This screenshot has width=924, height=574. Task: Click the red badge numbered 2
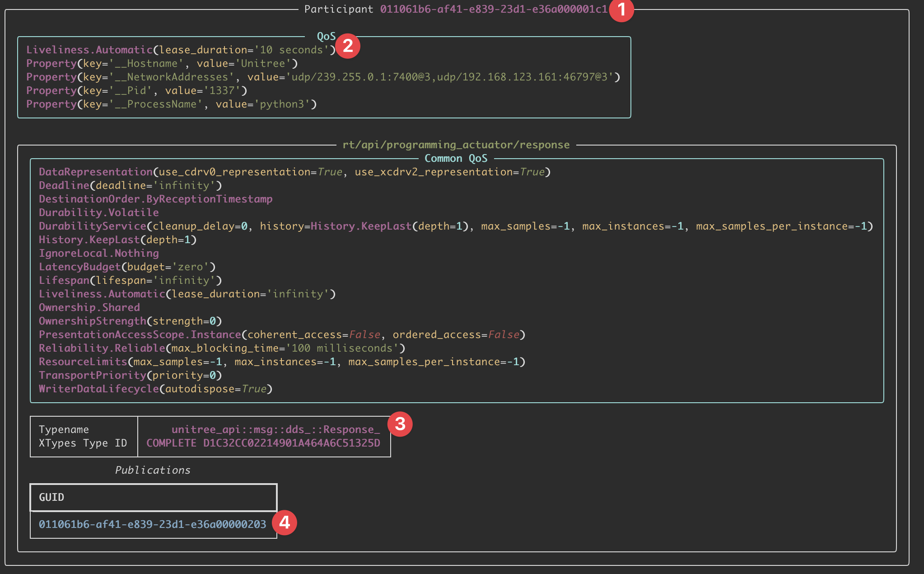(347, 46)
